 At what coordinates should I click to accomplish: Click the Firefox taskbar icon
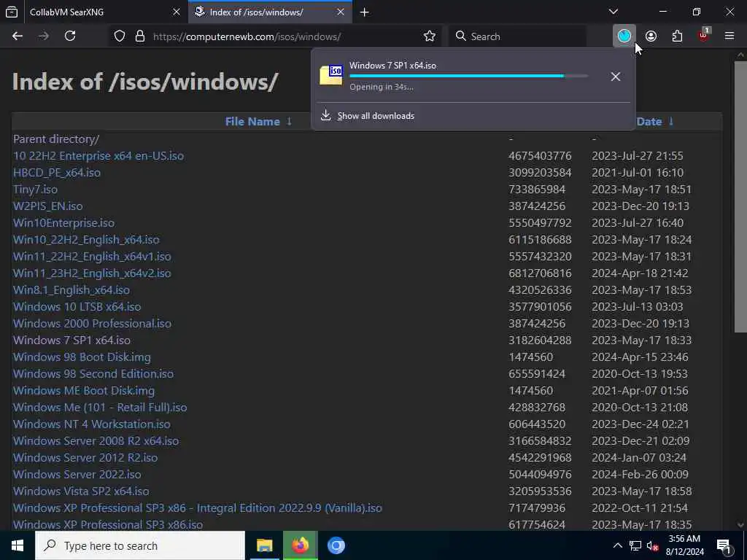(300, 545)
